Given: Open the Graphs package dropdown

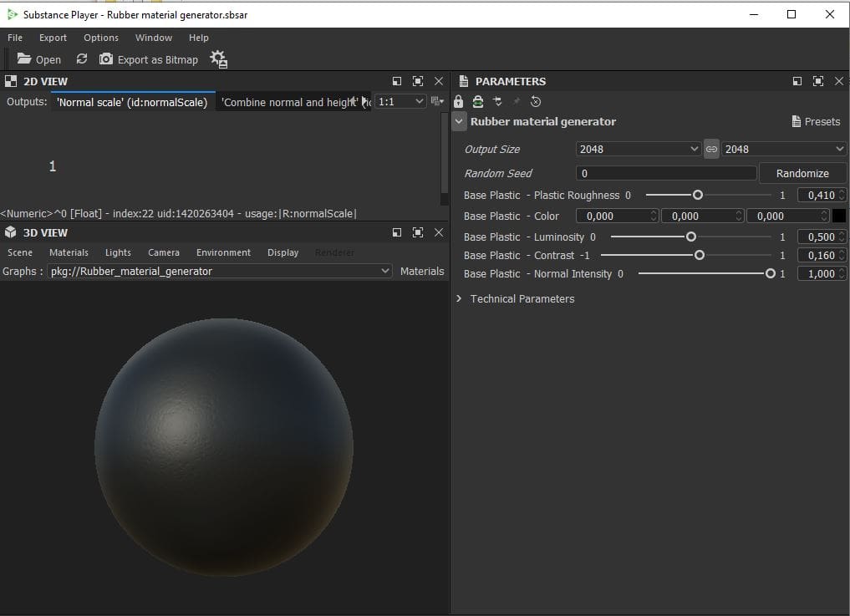Looking at the screenshot, I should [x=219, y=271].
